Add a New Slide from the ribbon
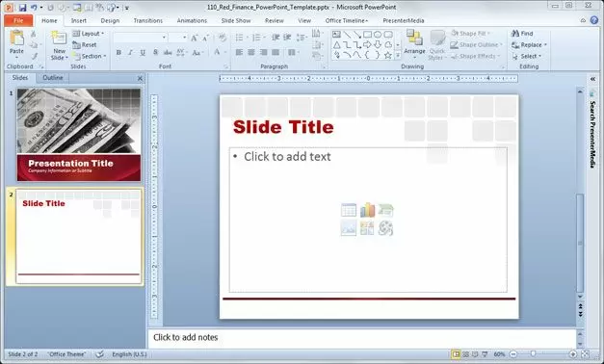 click(59, 45)
